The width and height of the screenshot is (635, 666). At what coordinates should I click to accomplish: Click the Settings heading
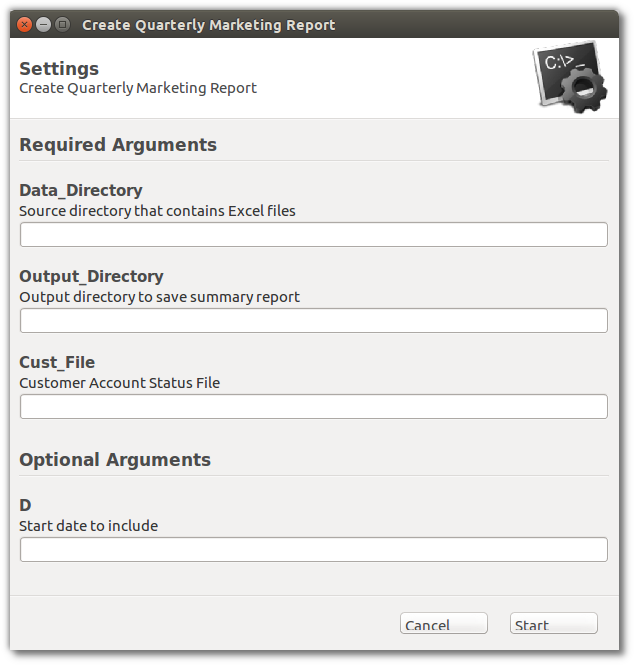59,69
